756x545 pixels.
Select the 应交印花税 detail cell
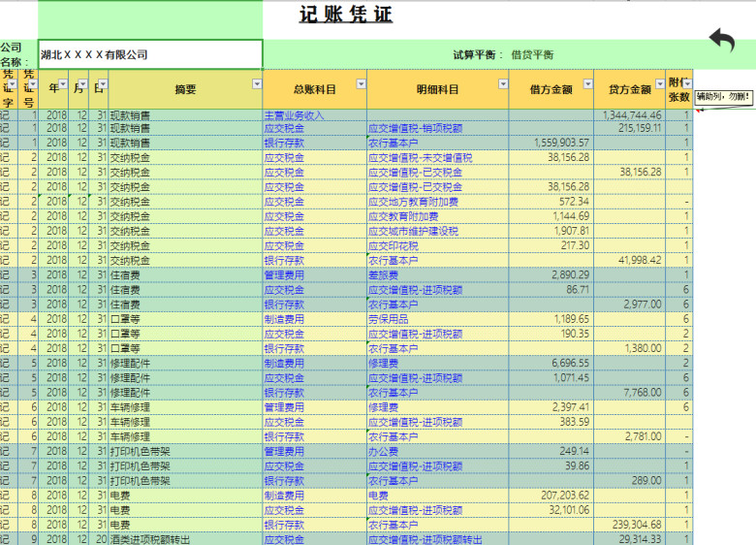tap(437, 246)
